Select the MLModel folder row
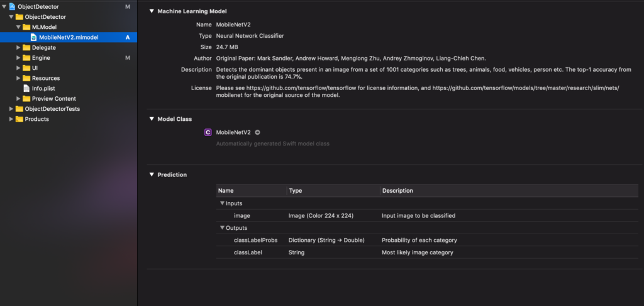The height and width of the screenshot is (306, 644). point(69,27)
